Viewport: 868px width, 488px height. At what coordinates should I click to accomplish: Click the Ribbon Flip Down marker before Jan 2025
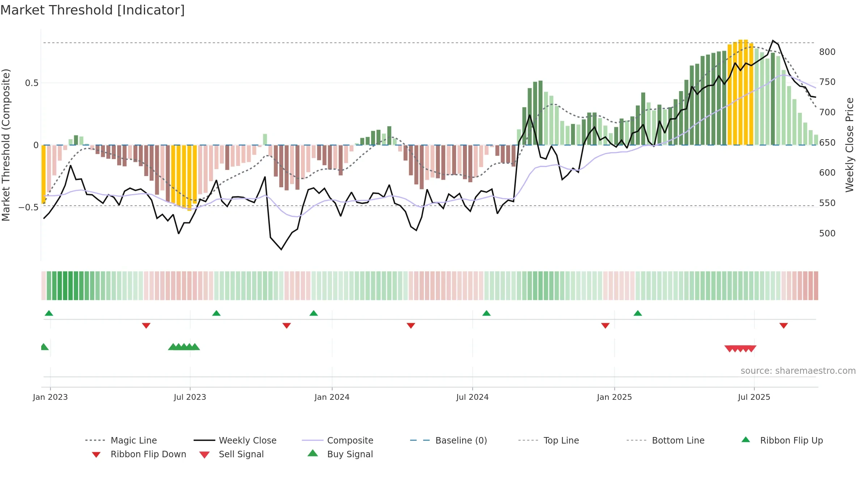(x=605, y=326)
